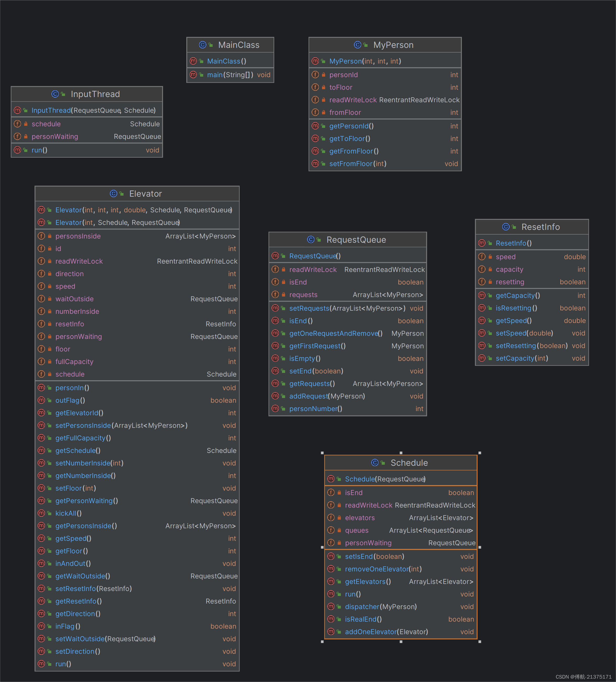
Task: Click method icon beside dispatcher(MyPerson)
Action: [331, 607]
